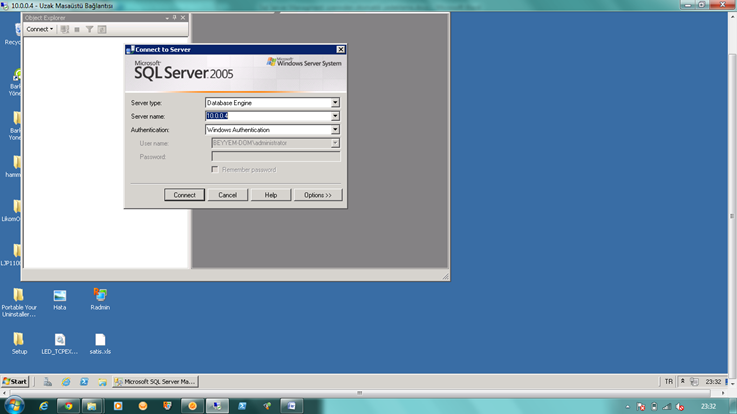Toggle the Remember password checkbox
The height and width of the screenshot is (414, 737).
215,169
